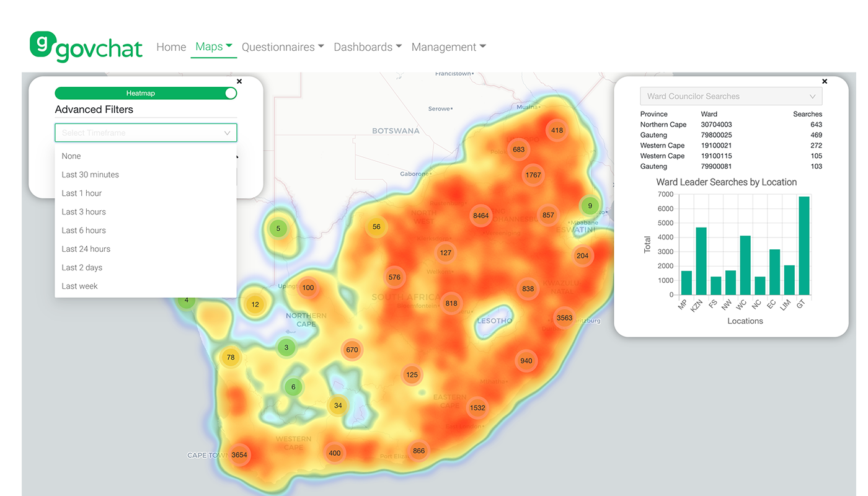Image resolution: width=868 pixels, height=496 pixels.
Task: Pick Last 2 days timeframe
Action: (146, 268)
